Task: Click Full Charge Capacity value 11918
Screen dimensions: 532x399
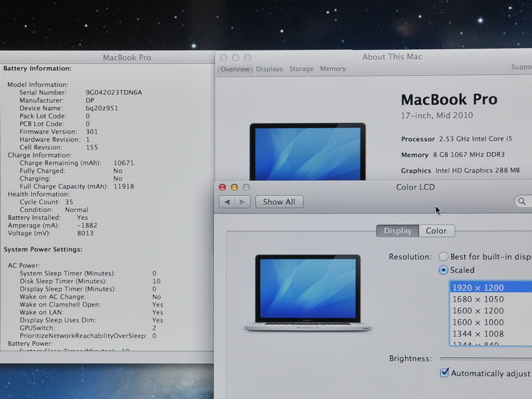Action: point(124,186)
